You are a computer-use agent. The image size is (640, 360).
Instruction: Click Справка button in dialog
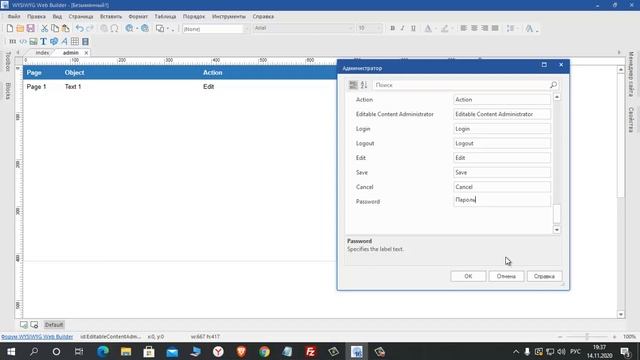(x=544, y=276)
